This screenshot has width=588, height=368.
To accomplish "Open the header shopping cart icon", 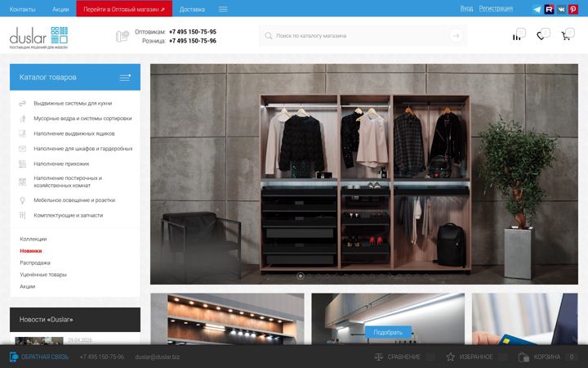I will (565, 36).
